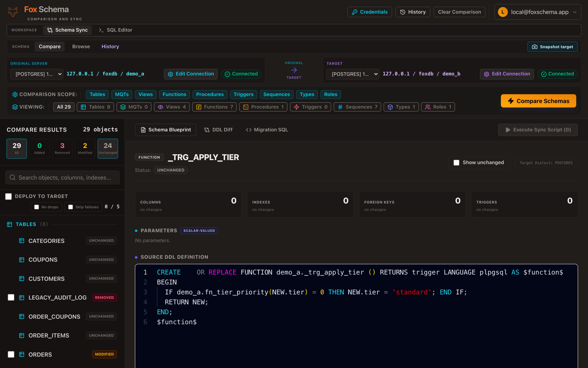Filter view to Roles 1
Image resolution: width=588 pixels, height=368 pixels.
pos(438,107)
